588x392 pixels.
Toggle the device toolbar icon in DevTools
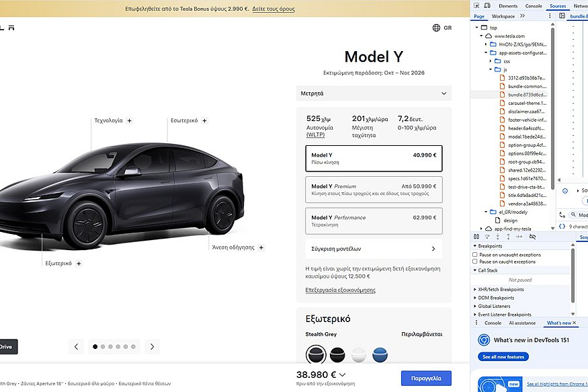(x=487, y=5)
